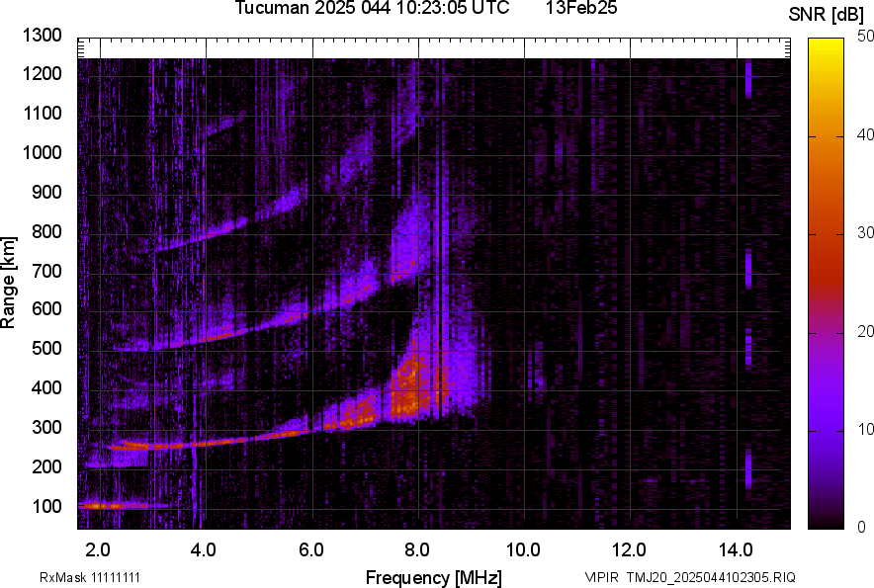874x588 pixels.
Task: Click the second-hop trace near 4 MHz, 530 km
Action: click(x=218, y=337)
